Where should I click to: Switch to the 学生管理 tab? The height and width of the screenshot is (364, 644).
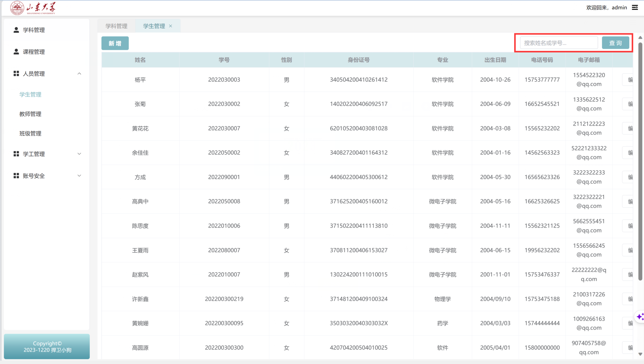coord(154,26)
